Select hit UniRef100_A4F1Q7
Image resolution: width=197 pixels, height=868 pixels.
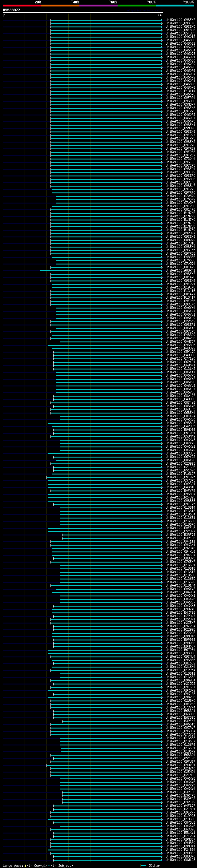tap(180, 805)
